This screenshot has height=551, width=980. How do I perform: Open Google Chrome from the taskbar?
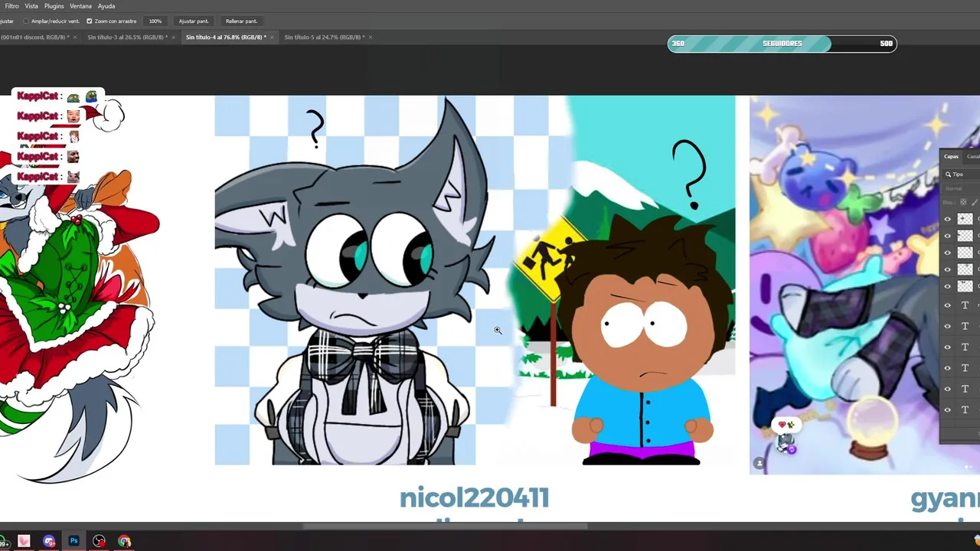125,541
